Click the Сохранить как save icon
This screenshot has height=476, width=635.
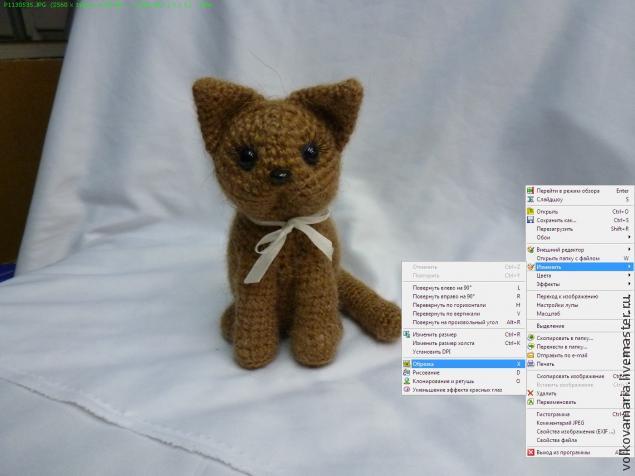(x=530, y=220)
